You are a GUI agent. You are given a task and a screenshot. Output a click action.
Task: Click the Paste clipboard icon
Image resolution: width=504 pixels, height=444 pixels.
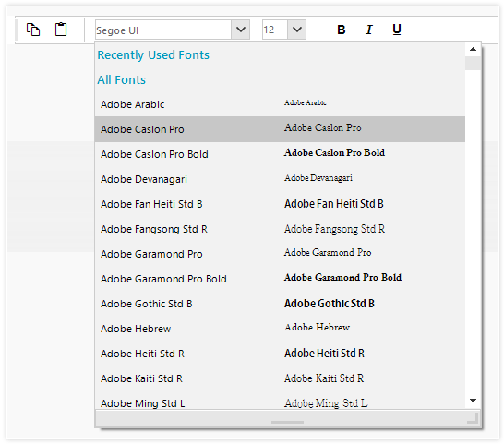pos(61,30)
